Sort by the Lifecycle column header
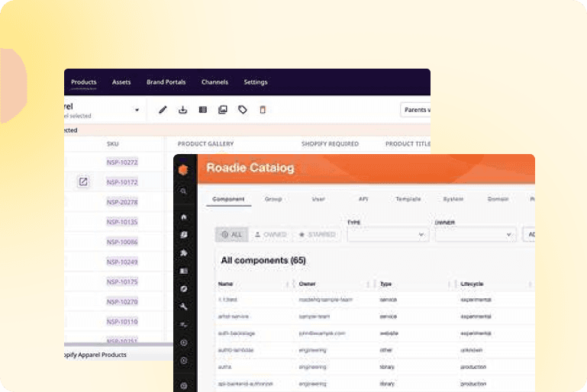Viewport: 587px width, 392px height. [x=472, y=284]
